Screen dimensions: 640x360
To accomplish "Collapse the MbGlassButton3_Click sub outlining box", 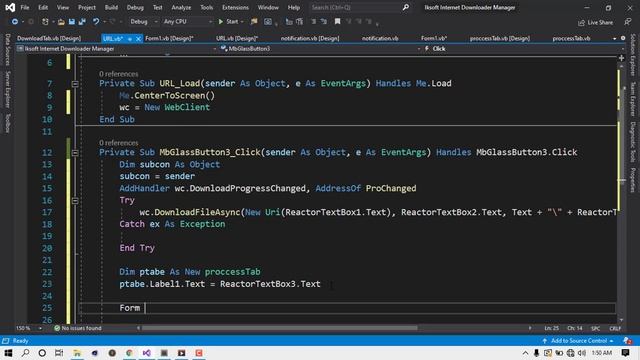I will (75, 153).
